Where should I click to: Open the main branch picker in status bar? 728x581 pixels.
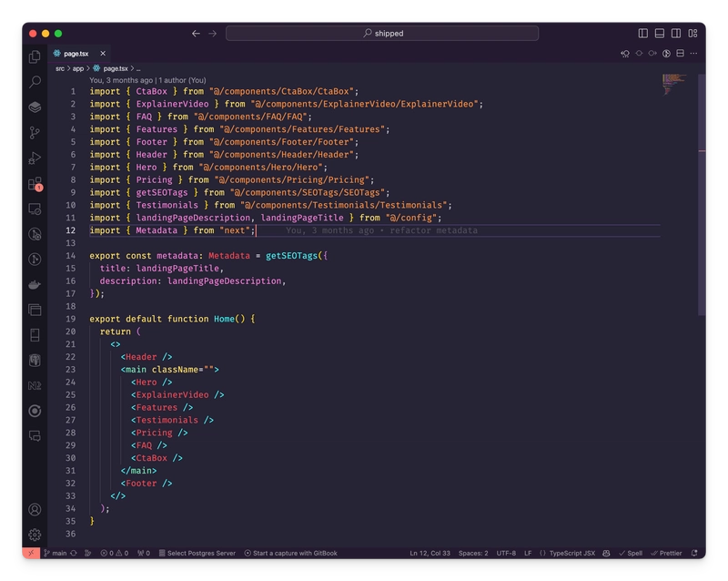pos(56,553)
